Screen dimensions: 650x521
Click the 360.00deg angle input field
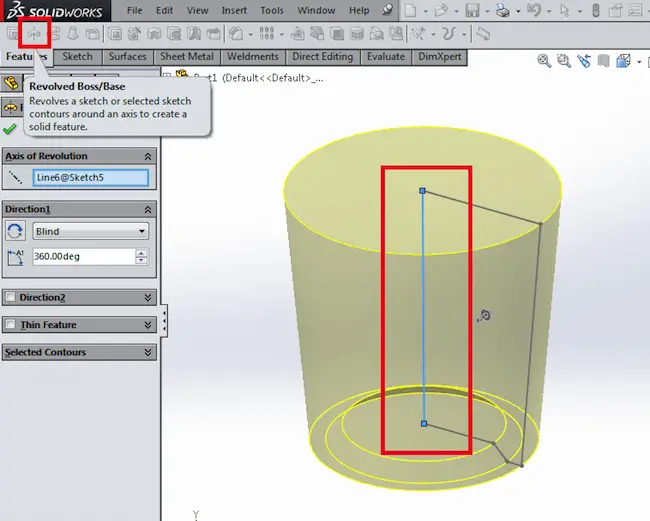[83, 257]
